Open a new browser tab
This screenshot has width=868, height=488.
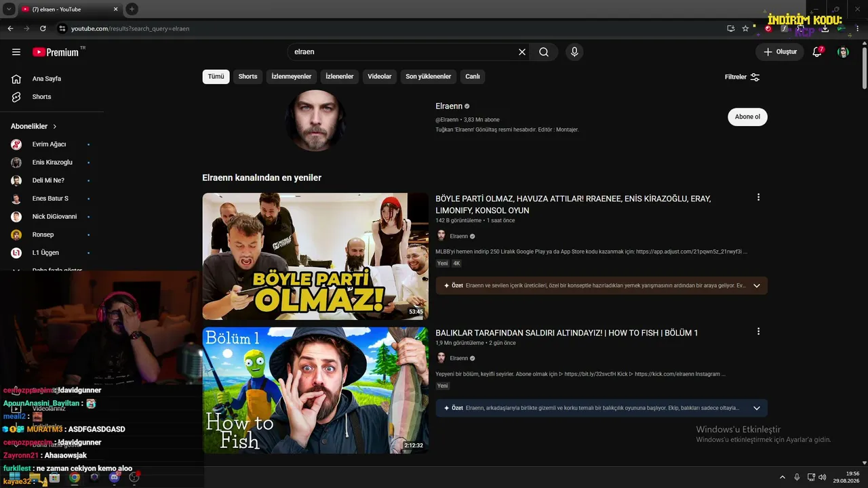pyautogui.click(x=132, y=9)
